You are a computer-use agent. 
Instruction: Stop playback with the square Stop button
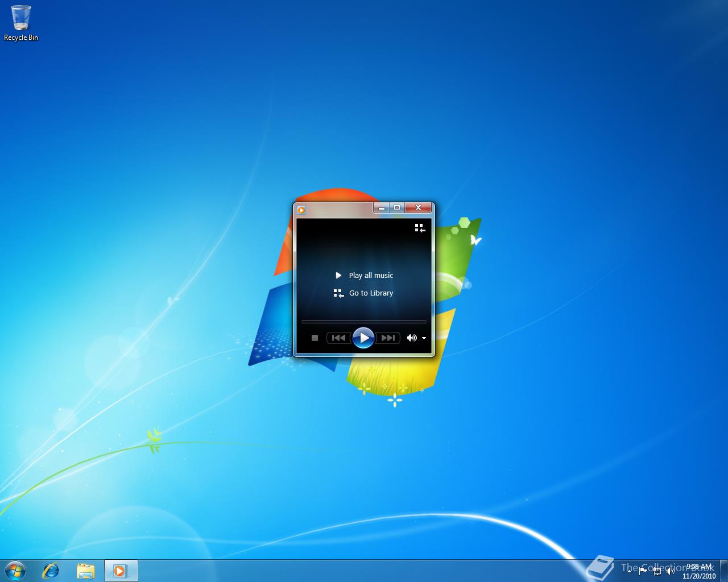[x=315, y=338]
